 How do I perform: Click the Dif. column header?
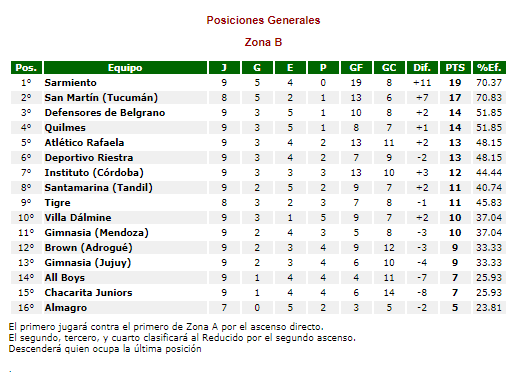point(422,68)
